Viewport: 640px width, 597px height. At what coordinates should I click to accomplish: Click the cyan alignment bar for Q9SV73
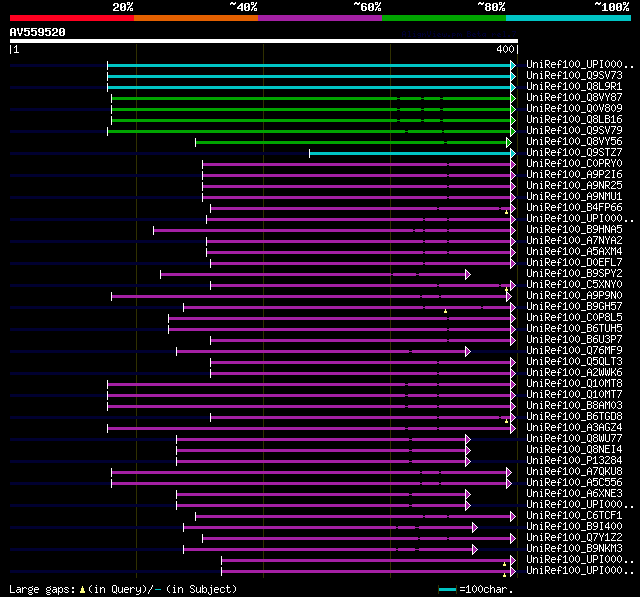click(309, 76)
